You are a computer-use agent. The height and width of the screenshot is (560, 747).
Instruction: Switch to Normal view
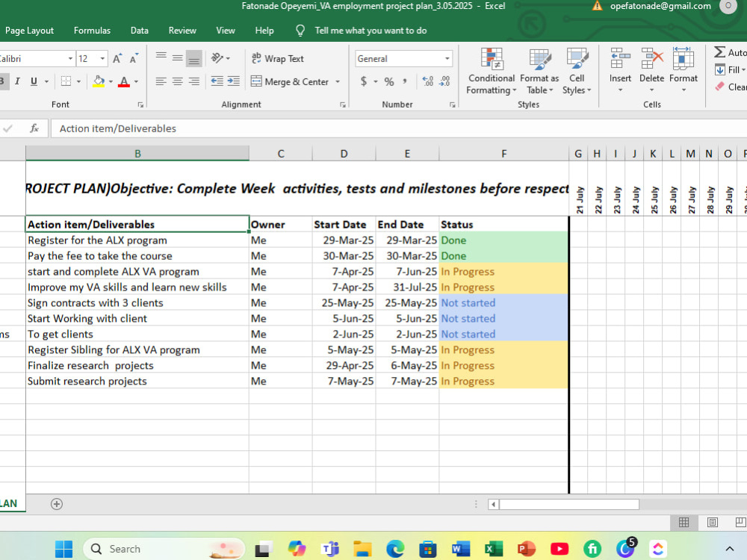[x=684, y=523]
